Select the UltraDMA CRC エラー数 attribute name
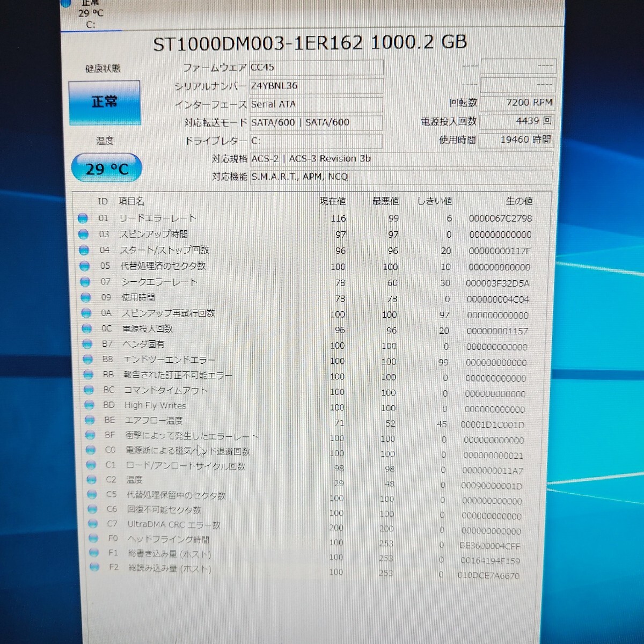 pos(174,524)
